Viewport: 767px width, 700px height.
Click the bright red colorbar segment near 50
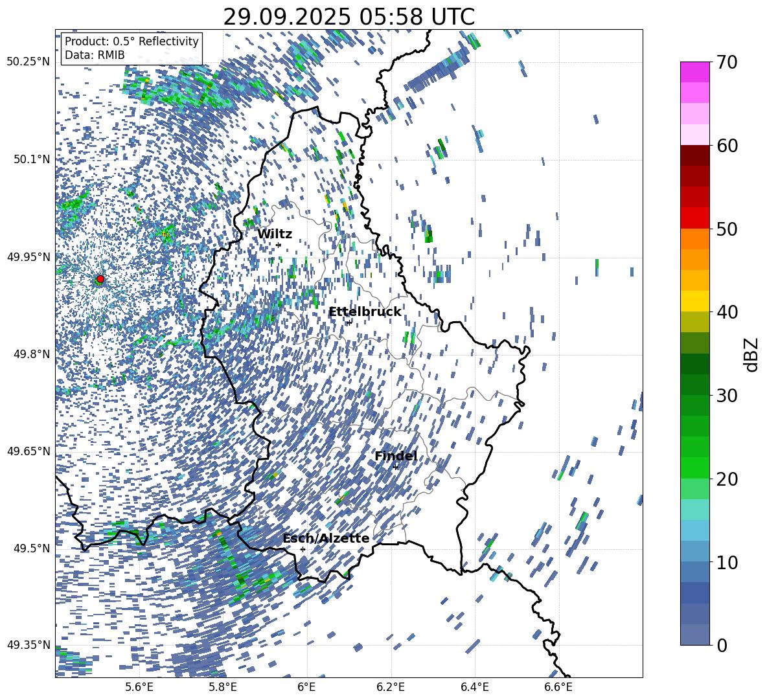[694, 218]
